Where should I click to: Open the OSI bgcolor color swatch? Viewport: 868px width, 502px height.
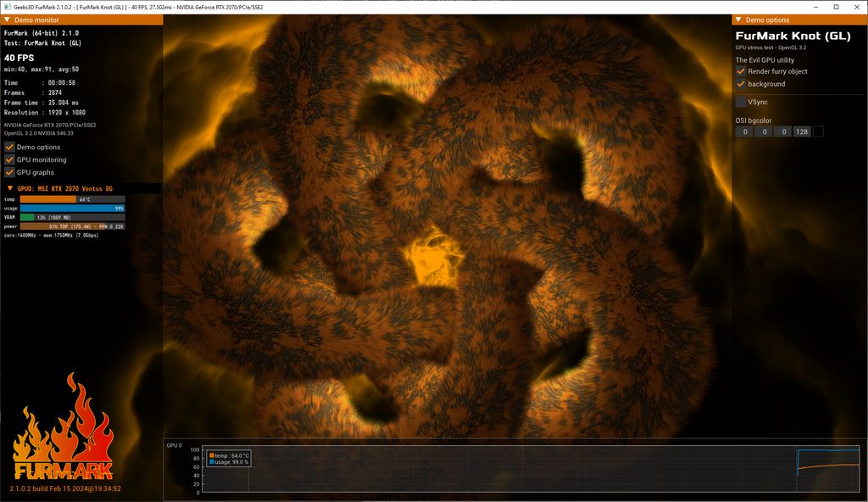(818, 131)
